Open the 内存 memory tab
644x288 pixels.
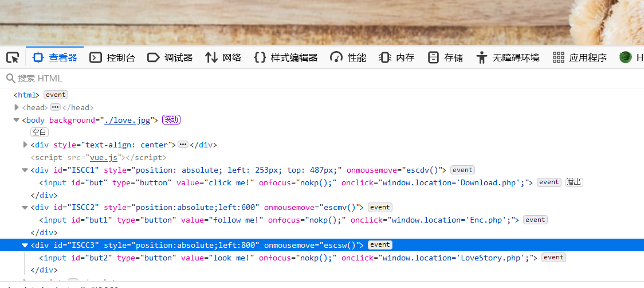[x=396, y=57]
